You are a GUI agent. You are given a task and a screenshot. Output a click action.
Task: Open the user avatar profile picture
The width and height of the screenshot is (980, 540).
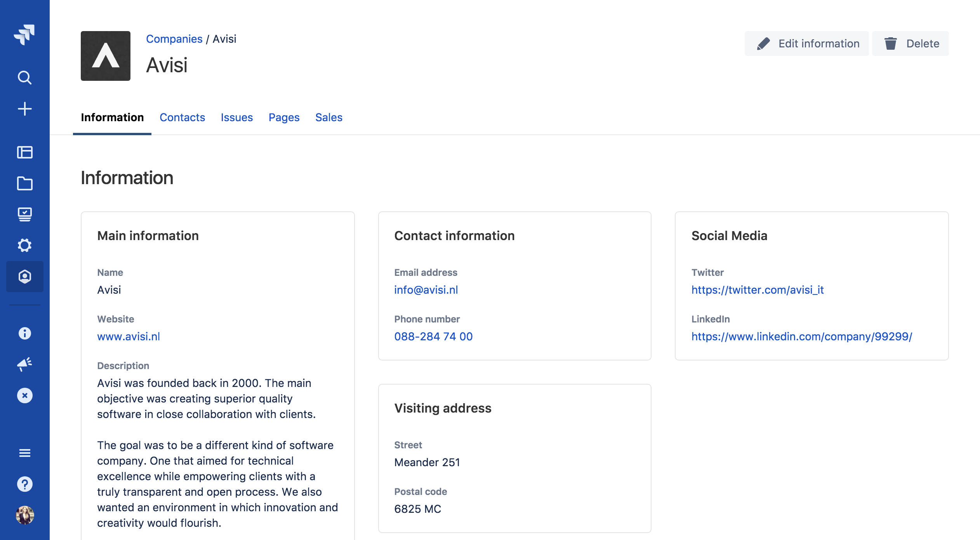coord(24,515)
